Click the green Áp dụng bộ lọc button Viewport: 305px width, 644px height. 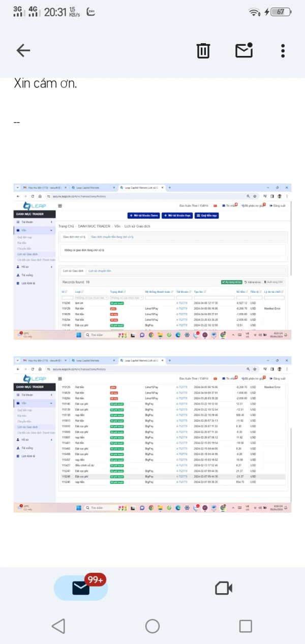(x=231, y=282)
